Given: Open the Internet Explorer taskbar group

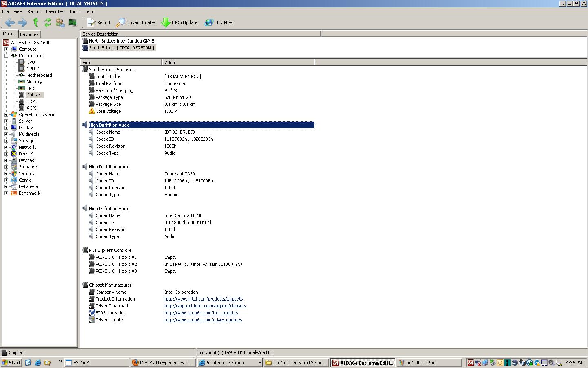Looking at the screenshot, I should coord(229,363).
